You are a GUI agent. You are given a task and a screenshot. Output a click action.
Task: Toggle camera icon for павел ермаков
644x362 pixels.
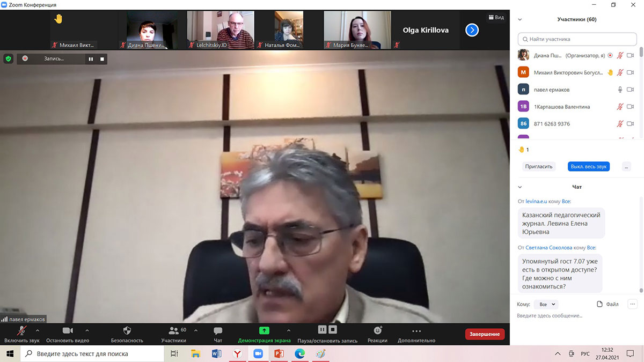[x=631, y=90]
